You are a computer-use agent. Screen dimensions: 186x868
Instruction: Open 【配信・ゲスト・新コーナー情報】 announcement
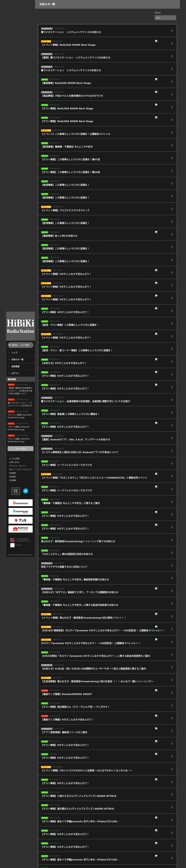click(107, 349)
